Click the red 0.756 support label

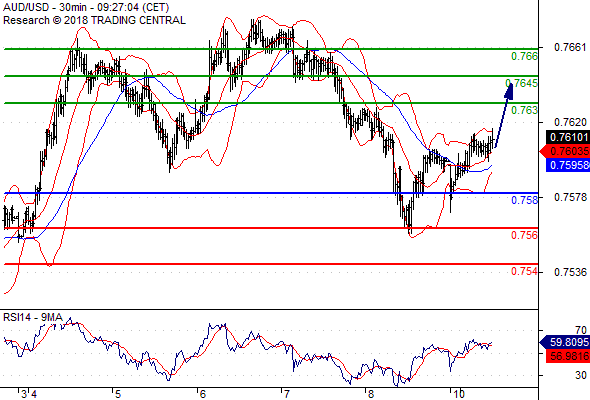524,236
